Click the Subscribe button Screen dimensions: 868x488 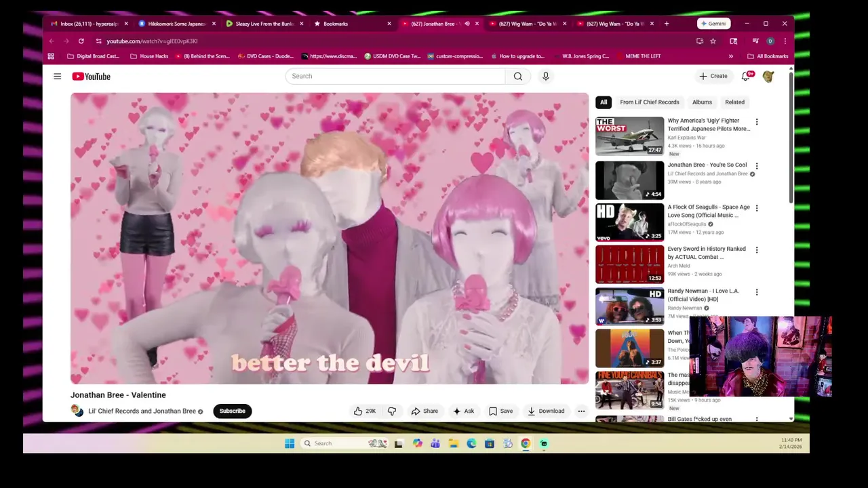point(232,411)
